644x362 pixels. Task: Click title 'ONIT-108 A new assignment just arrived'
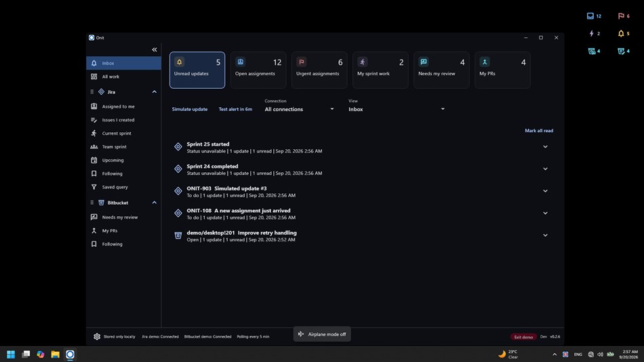point(239,210)
